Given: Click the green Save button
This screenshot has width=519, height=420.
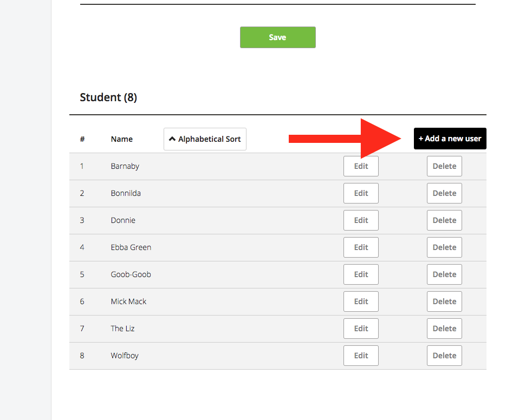Looking at the screenshot, I should 278,37.
